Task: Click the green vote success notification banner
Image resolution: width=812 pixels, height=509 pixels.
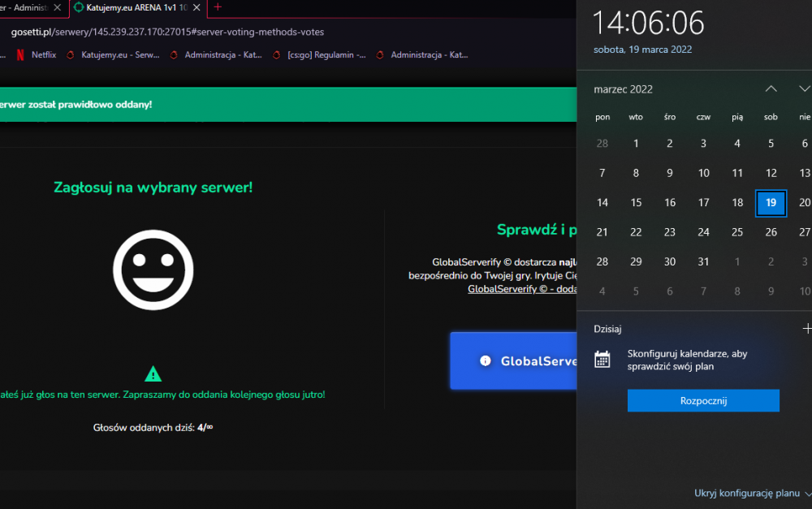Action: [288, 105]
